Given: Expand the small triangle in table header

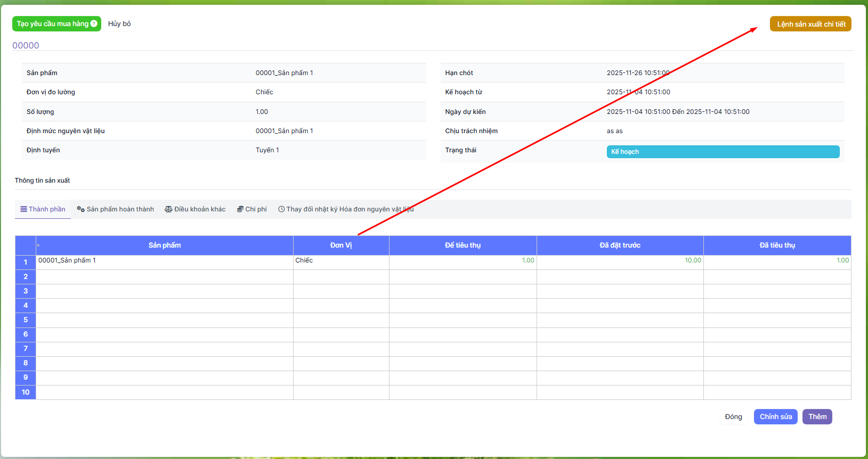Looking at the screenshot, I should pyautogui.click(x=39, y=245).
